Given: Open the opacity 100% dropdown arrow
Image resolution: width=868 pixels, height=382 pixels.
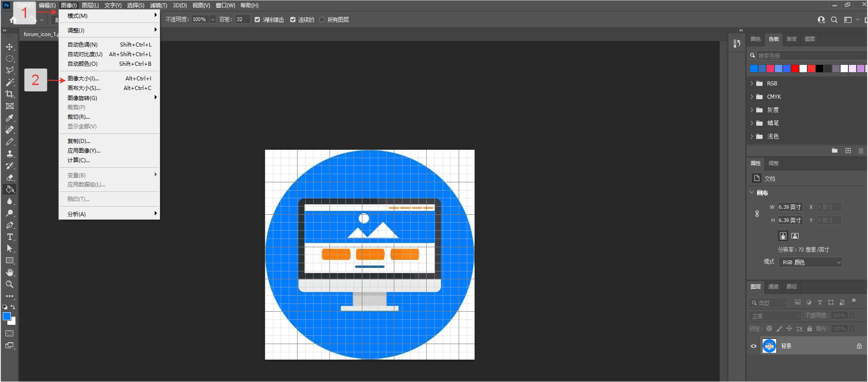Looking at the screenshot, I should pos(213,20).
